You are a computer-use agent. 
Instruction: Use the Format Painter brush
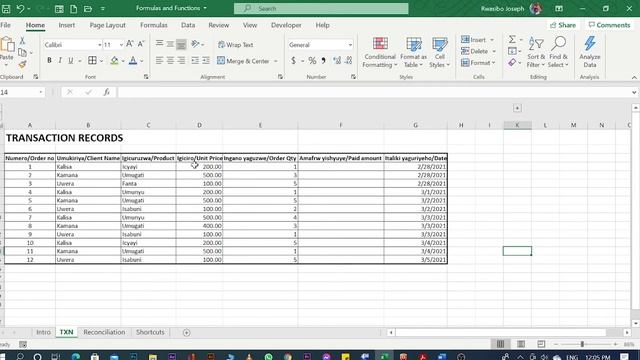[22, 64]
